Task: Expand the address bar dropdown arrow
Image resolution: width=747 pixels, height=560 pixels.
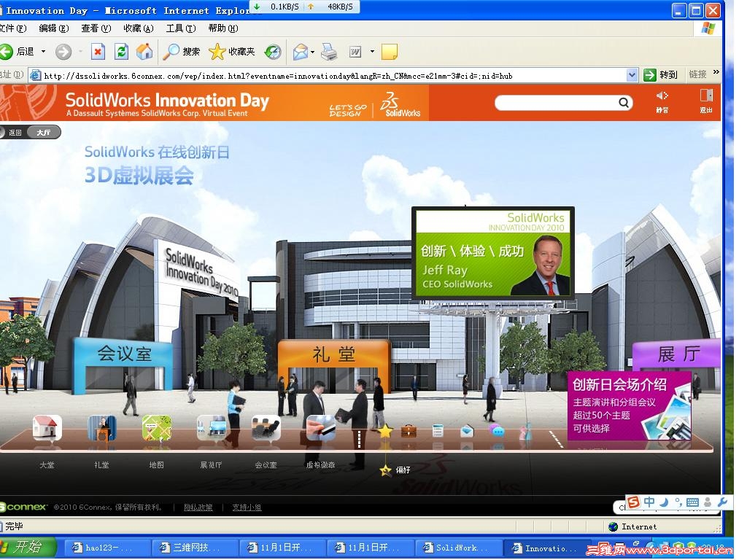Action: pos(632,75)
